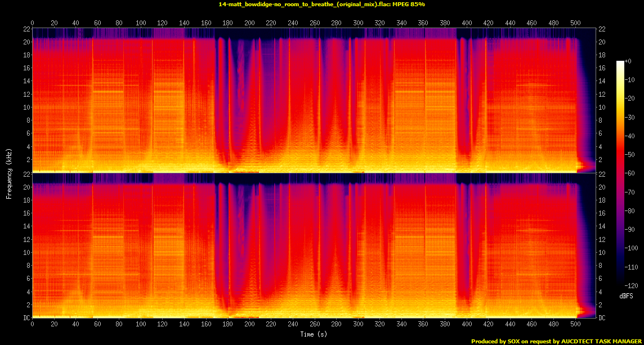Click the 'dBFS' label under the color scale
644x345 pixels.
626,295
